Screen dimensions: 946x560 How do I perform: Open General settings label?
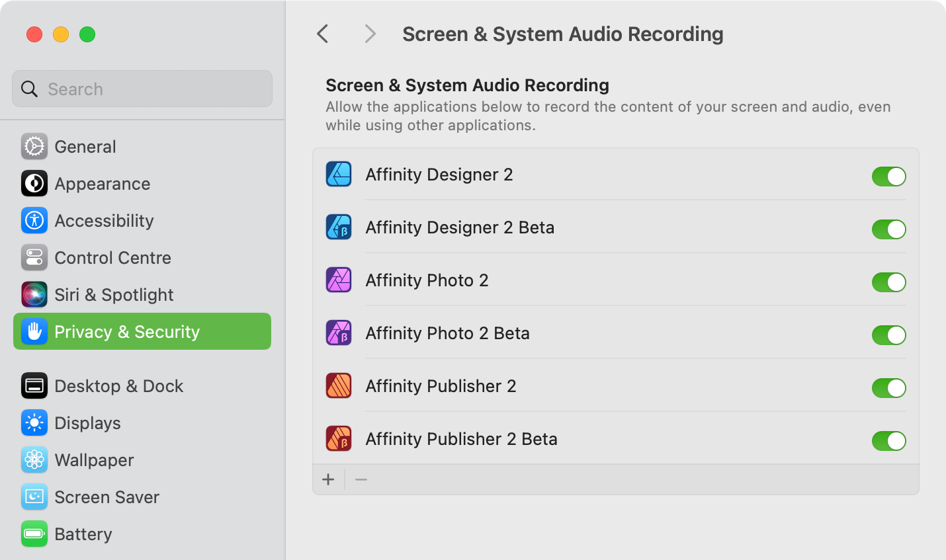85,147
